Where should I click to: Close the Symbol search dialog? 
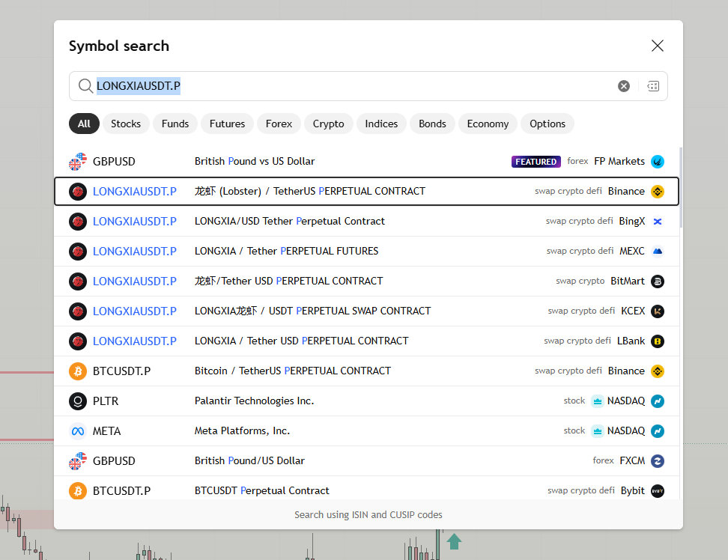(658, 46)
